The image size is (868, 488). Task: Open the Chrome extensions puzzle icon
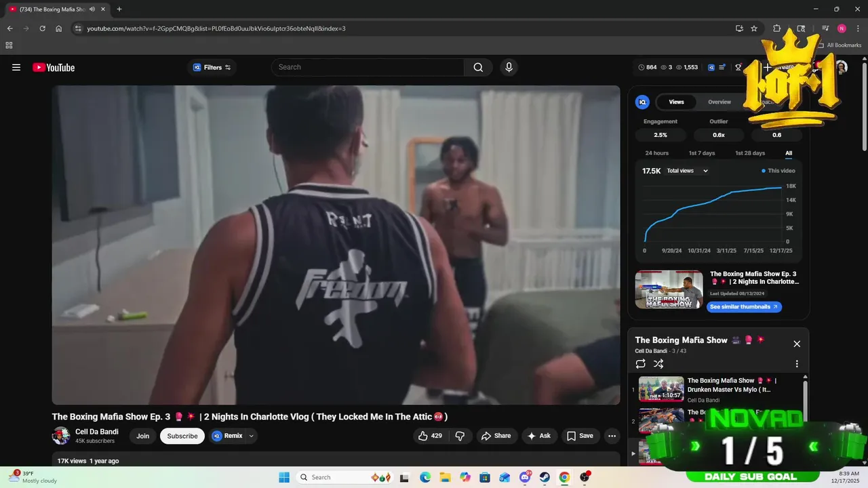click(x=777, y=28)
